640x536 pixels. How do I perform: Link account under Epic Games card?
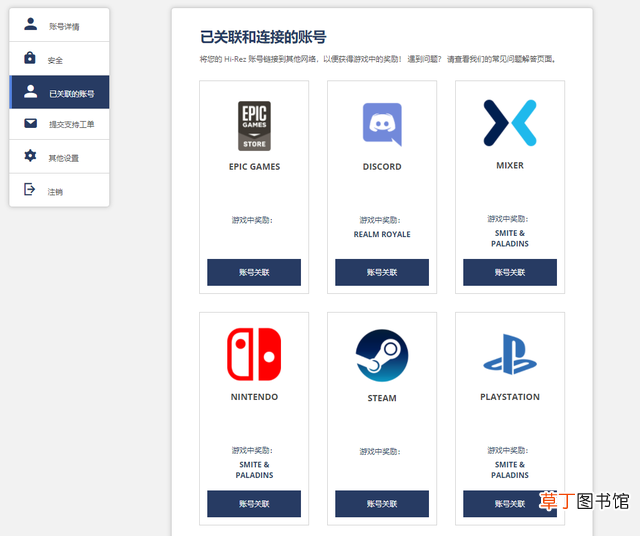coord(254,272)
